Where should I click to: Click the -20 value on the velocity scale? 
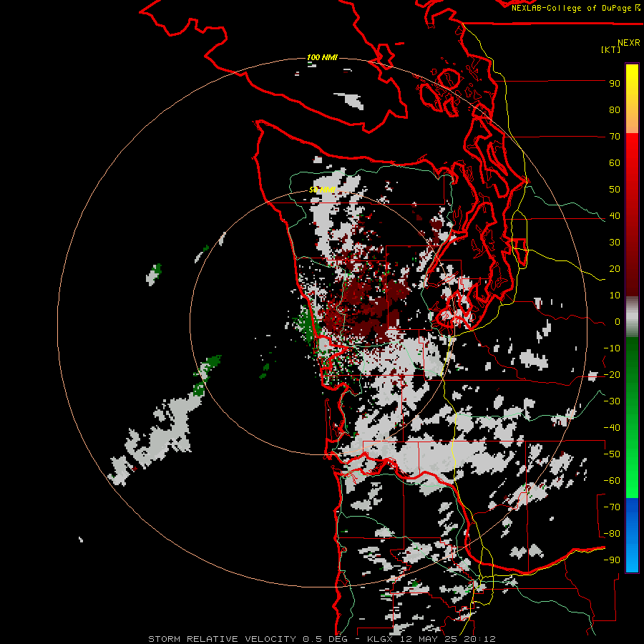tap(612, 375)
